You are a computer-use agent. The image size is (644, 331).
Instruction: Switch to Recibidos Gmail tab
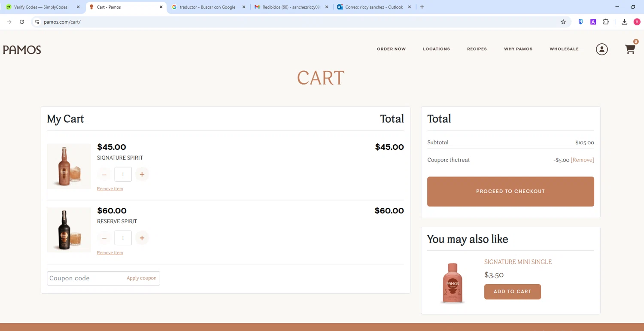(x=291, y=7)
